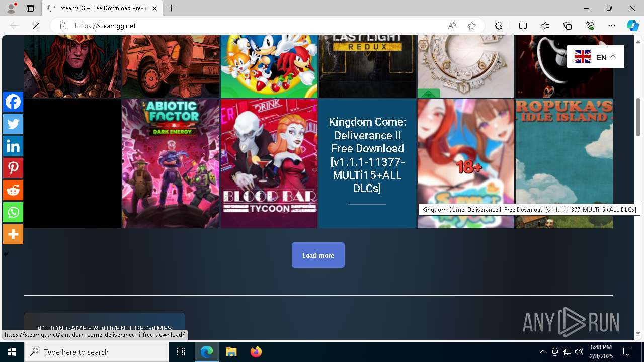
Task: Open Sonic game cover thumbnail
Action: coord(269,66)
